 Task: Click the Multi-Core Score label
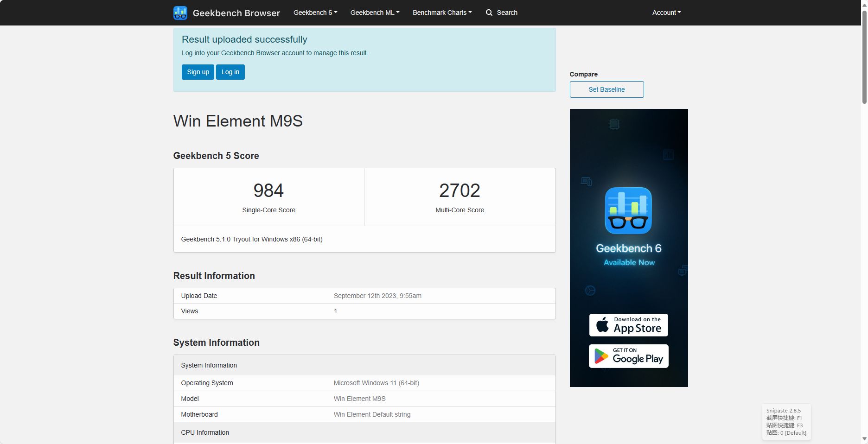[x=460, y=210]
